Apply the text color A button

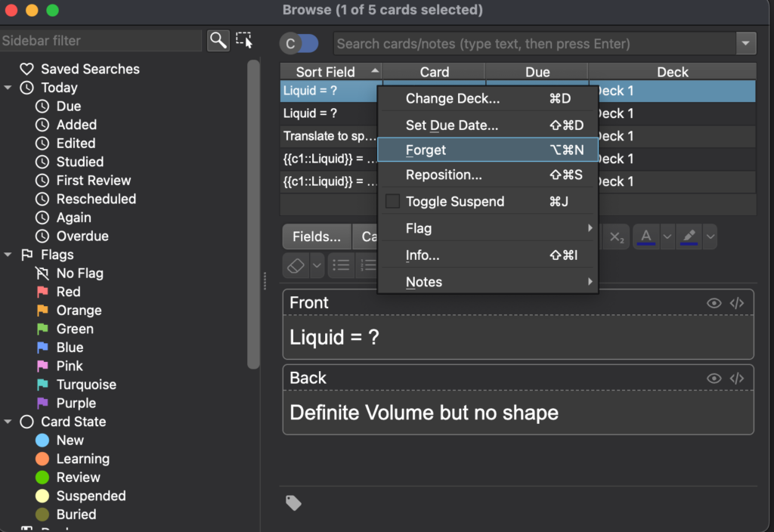click(x=646, y=237)
